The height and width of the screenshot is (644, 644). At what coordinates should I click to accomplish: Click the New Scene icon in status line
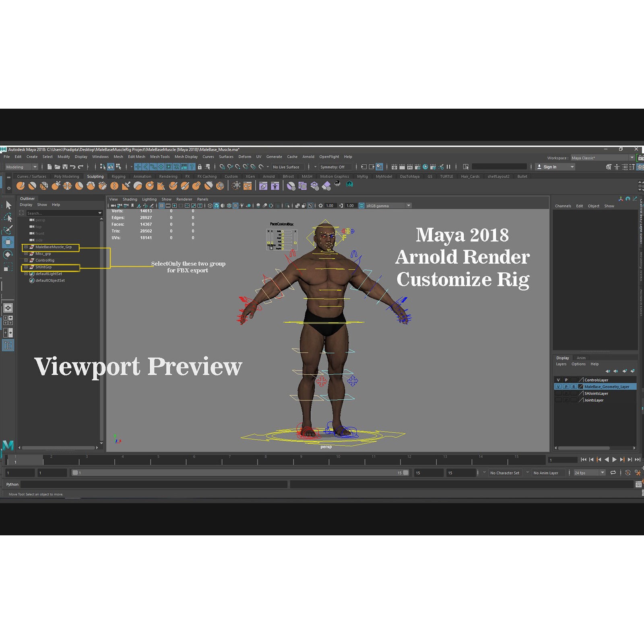pyautogui.click(x=49, y=167)
